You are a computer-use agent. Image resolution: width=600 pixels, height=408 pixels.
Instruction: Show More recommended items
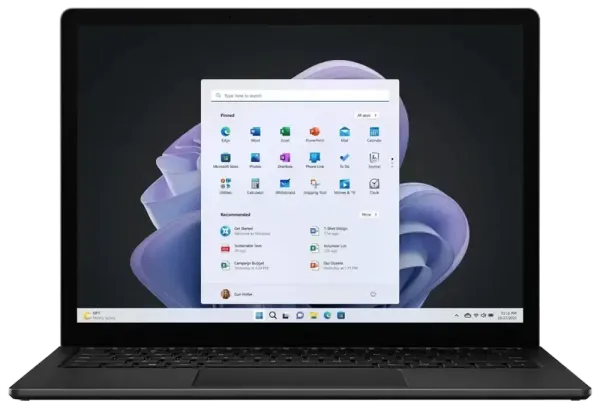coord(369,215)
